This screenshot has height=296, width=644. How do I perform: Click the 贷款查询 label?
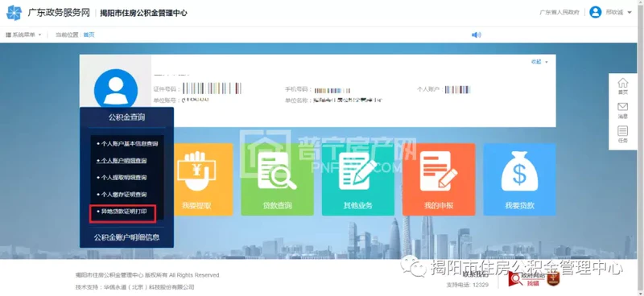click(277, 205)
